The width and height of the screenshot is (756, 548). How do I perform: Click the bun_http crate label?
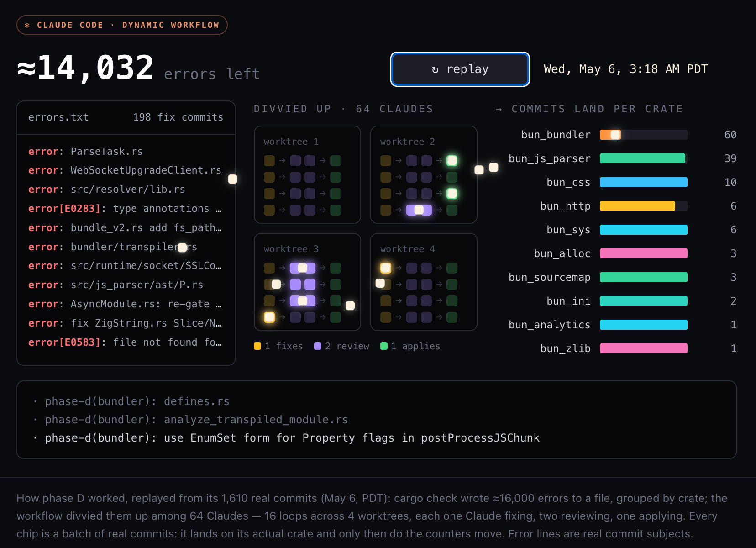click(x=565, y=206)
